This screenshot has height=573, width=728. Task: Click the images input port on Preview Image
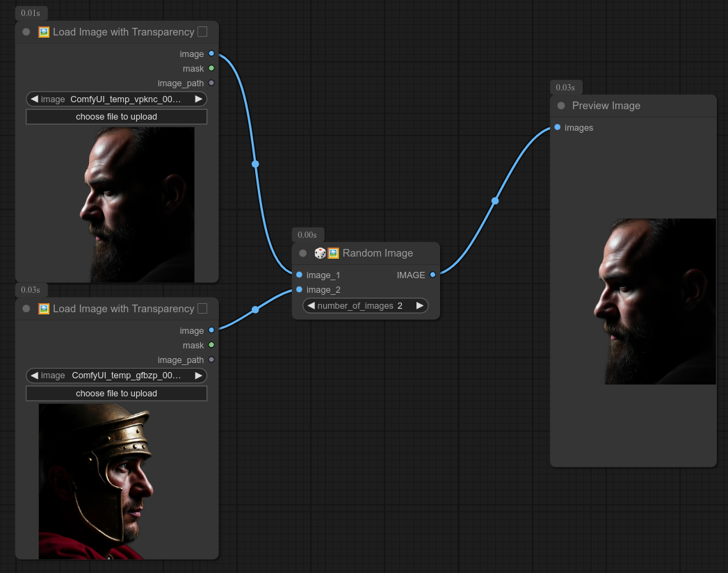tap(558, 127)
